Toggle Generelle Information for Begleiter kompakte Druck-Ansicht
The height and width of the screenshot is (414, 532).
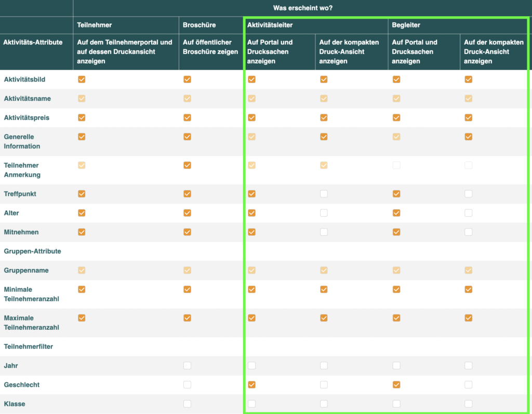[x=469, y=137]
